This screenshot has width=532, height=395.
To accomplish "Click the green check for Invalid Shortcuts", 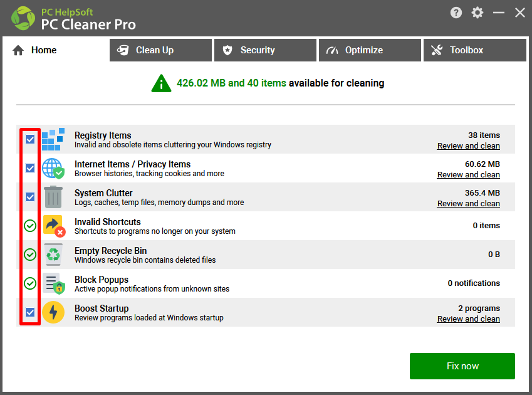I will 30,226.
